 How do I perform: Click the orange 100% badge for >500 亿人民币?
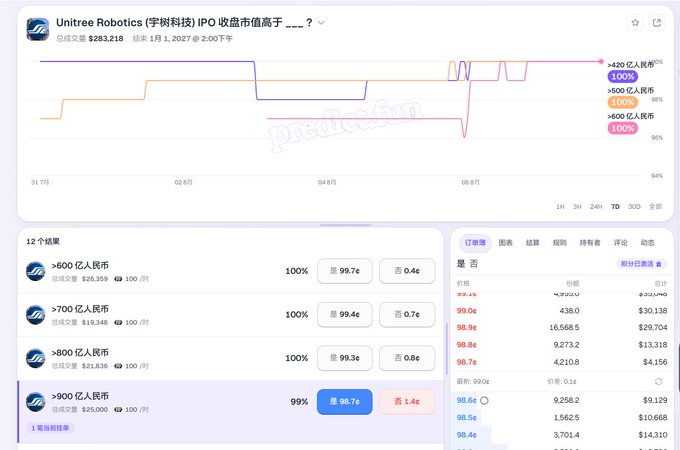click(x=622, y=102)
